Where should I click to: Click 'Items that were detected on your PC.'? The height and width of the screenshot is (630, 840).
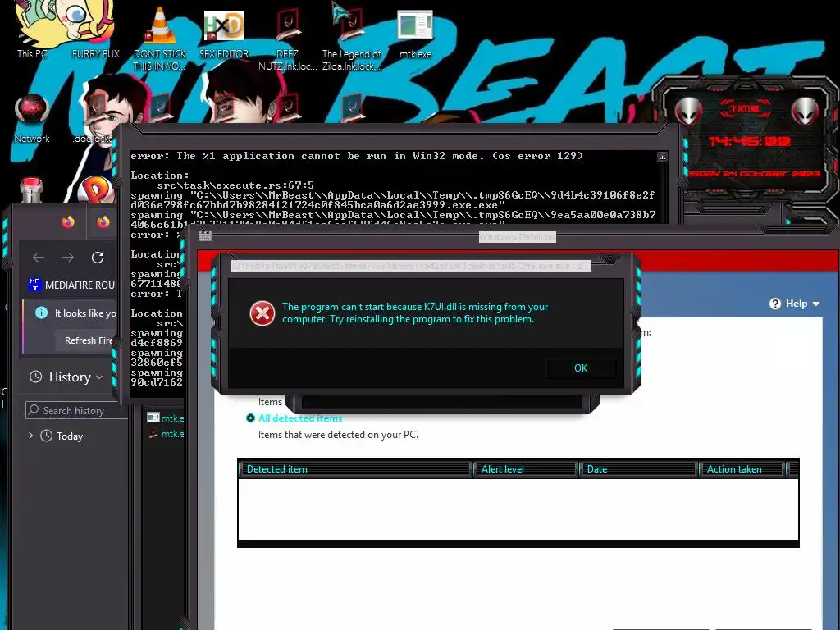[338, 435]
